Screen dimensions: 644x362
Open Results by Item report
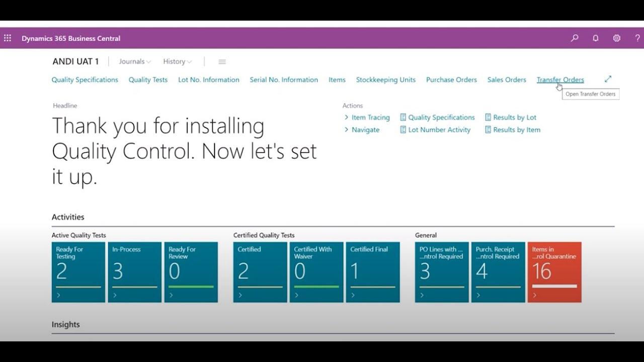pos(517,130)
